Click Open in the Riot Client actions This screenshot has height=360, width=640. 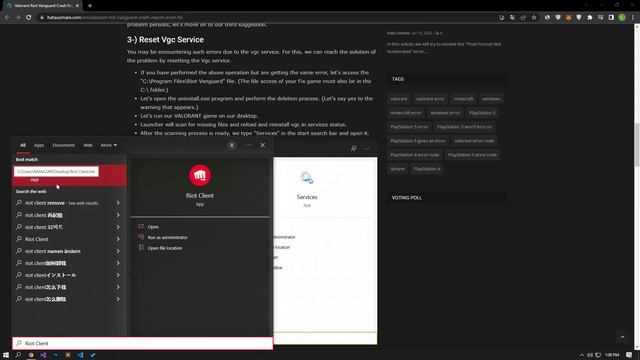point(153,227)
